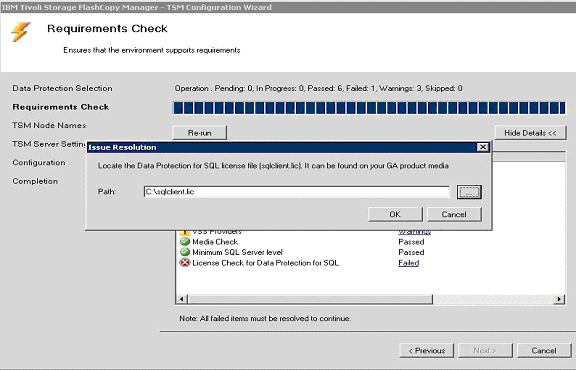Click the 'Locate the Data Protection for SQL license file' message
The width and height of the screenshot is (576, 370).
[273, 166]
